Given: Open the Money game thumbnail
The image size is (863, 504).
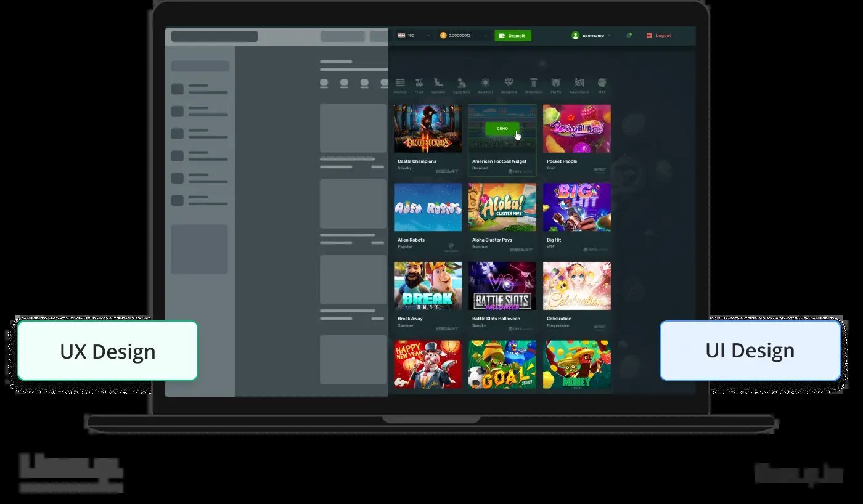Looking at the screenshot, I should click(577, 364).
